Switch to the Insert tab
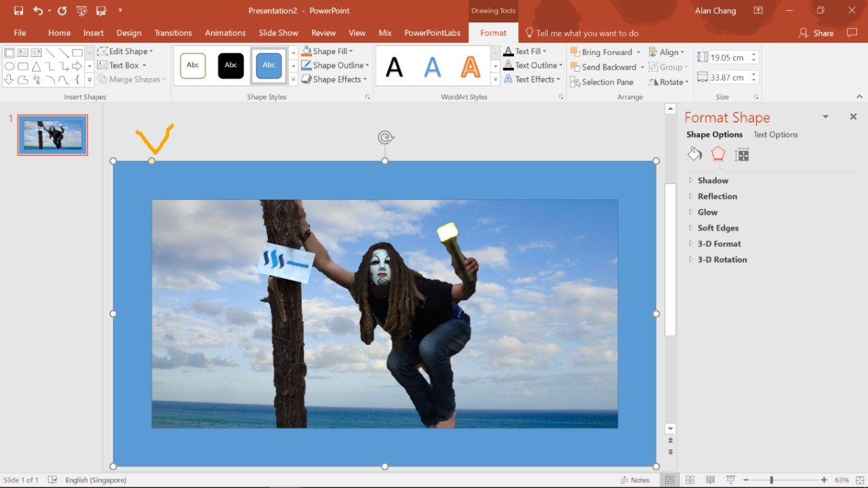 click(94, 33)
